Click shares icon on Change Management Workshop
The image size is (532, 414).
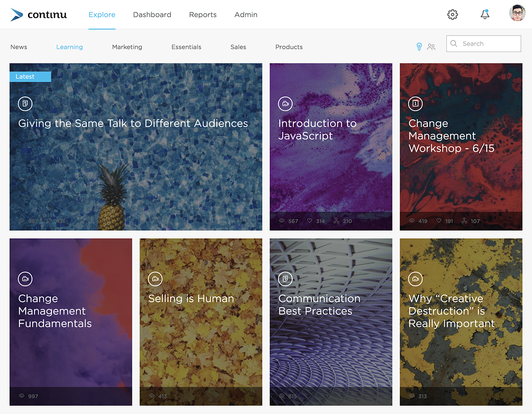click(x=464, y=221)
